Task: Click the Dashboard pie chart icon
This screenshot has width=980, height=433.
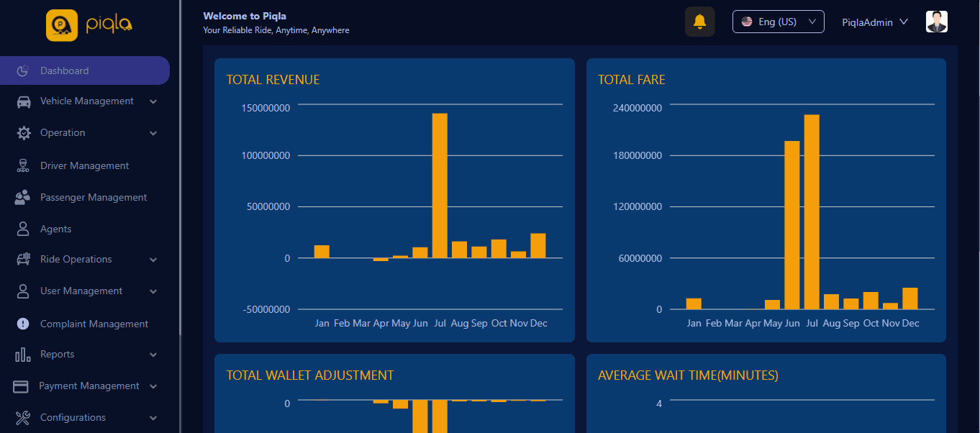Action: 23,70
